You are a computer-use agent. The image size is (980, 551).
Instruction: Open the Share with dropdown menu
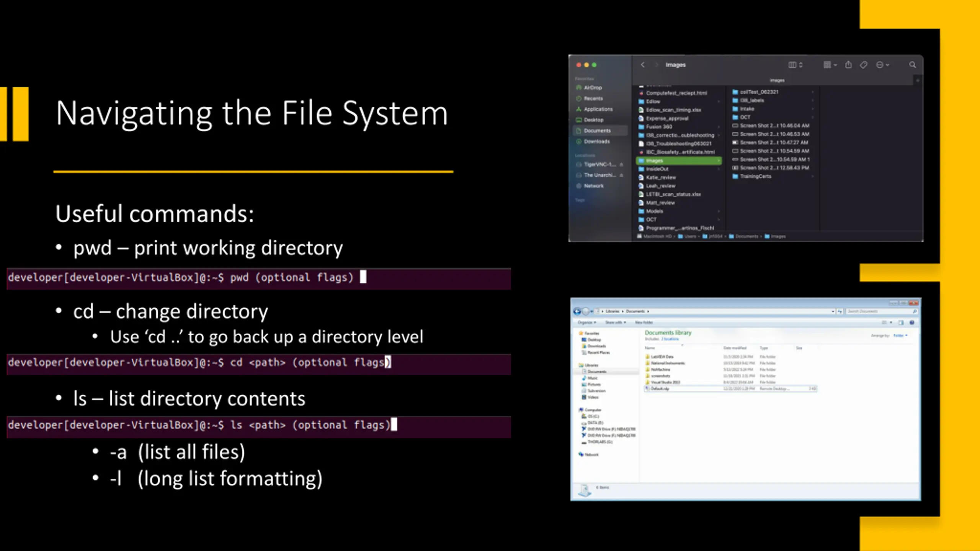pos(615,323)
